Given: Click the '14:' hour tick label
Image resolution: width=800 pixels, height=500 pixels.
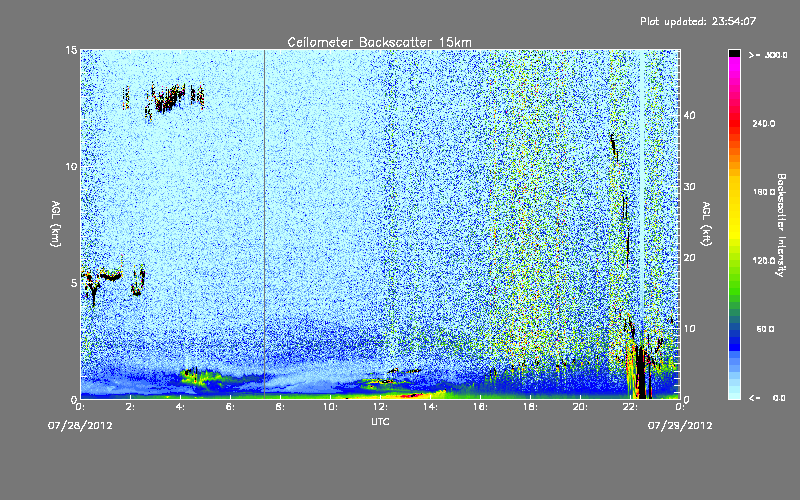Looking at the screenshot, I should click(430, 407).
